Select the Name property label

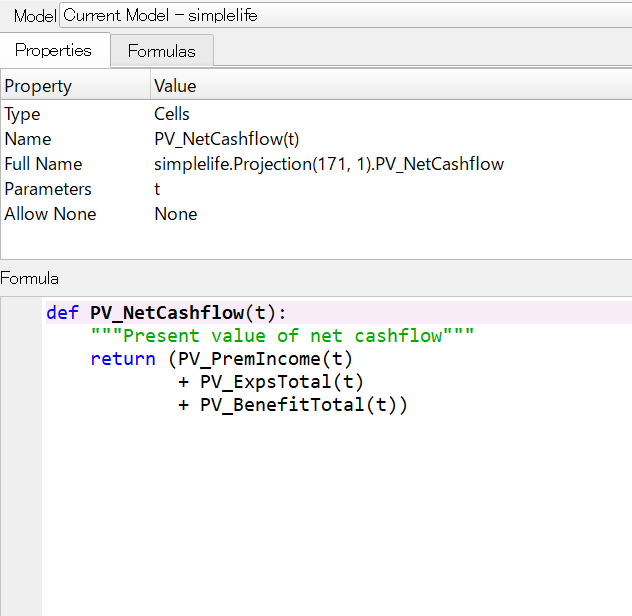coord(28,139)
